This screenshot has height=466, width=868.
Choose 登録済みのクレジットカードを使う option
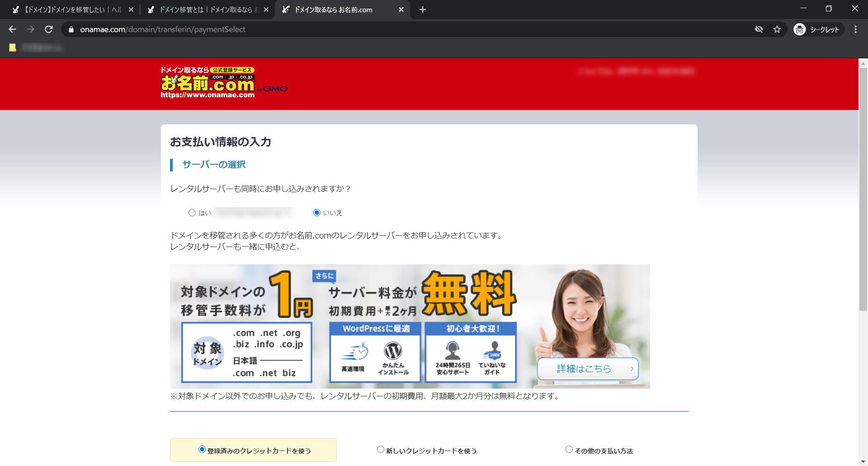[x=202, y=449]
